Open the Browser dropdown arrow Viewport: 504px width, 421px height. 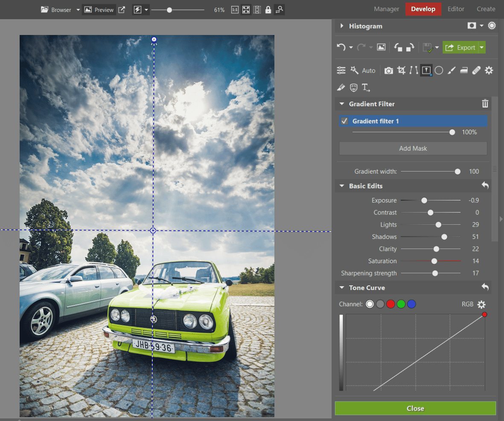78,10
